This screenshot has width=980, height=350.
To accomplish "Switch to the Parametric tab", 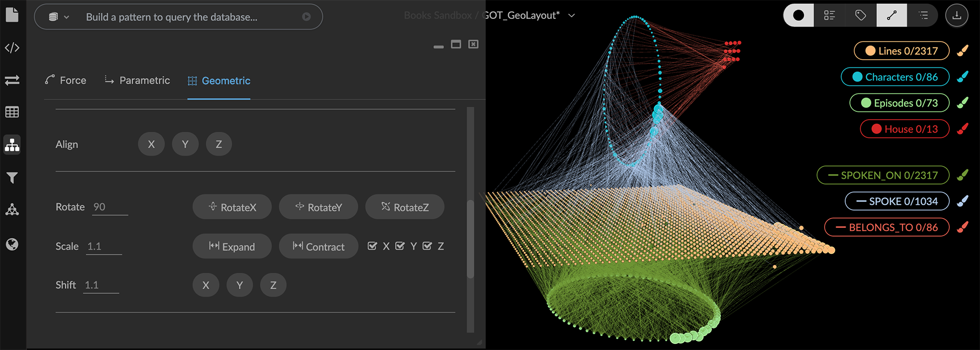I will point(137,80).
